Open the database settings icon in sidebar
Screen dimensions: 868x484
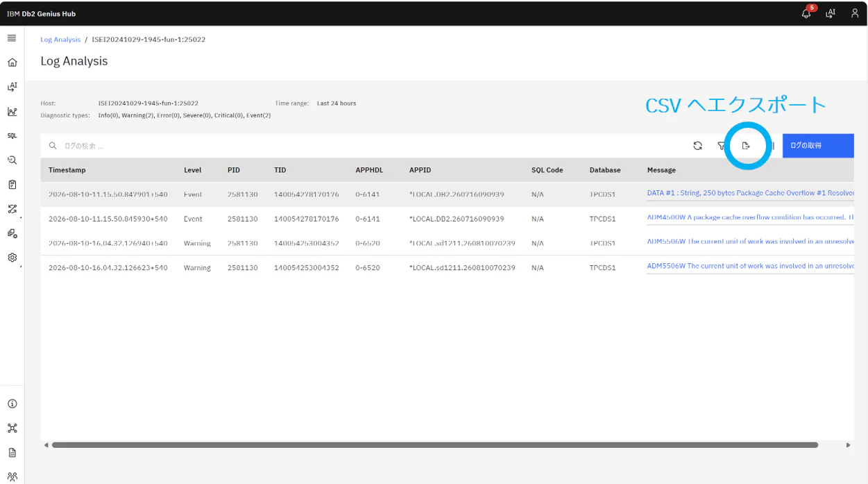click(12, 233)
